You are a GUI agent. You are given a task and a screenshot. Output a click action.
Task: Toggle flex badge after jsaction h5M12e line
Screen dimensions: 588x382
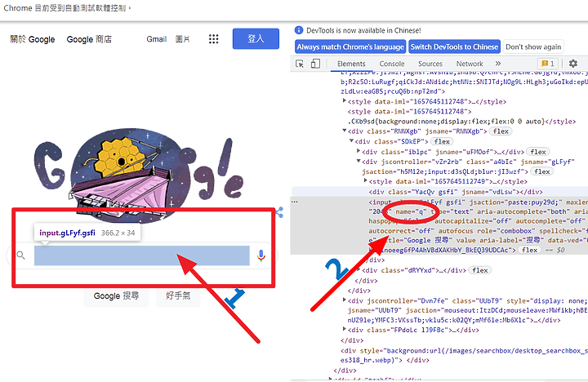click(542, 171)
